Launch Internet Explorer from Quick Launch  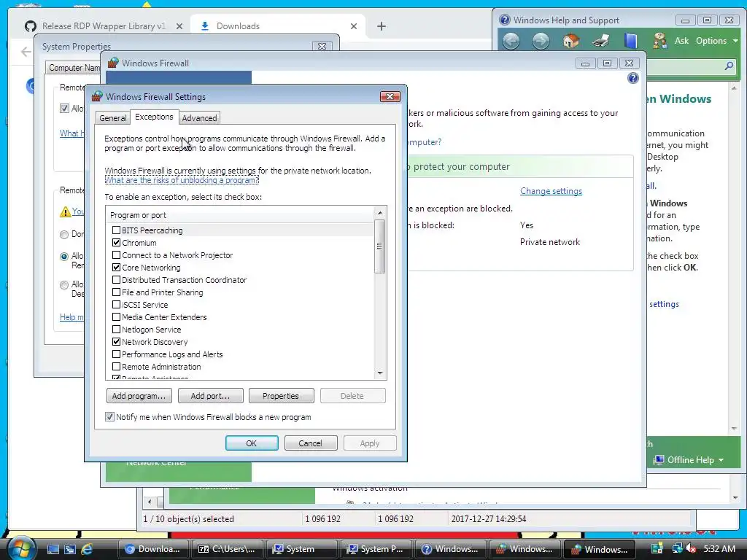coord(87,549)
